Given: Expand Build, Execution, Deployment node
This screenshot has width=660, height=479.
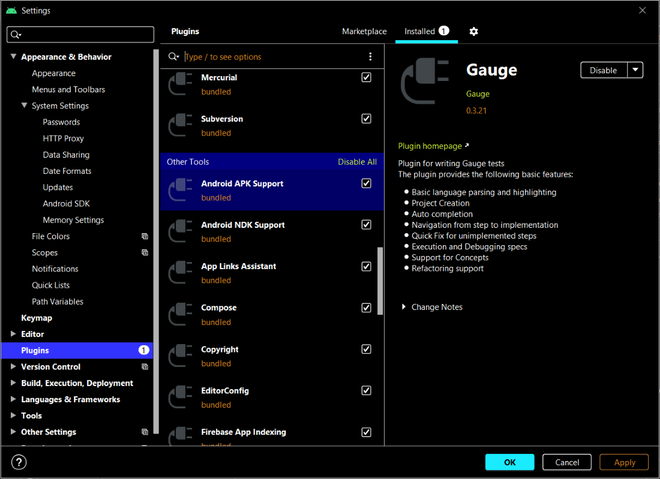Looking at the screenshot, I should tap(13, 383).
